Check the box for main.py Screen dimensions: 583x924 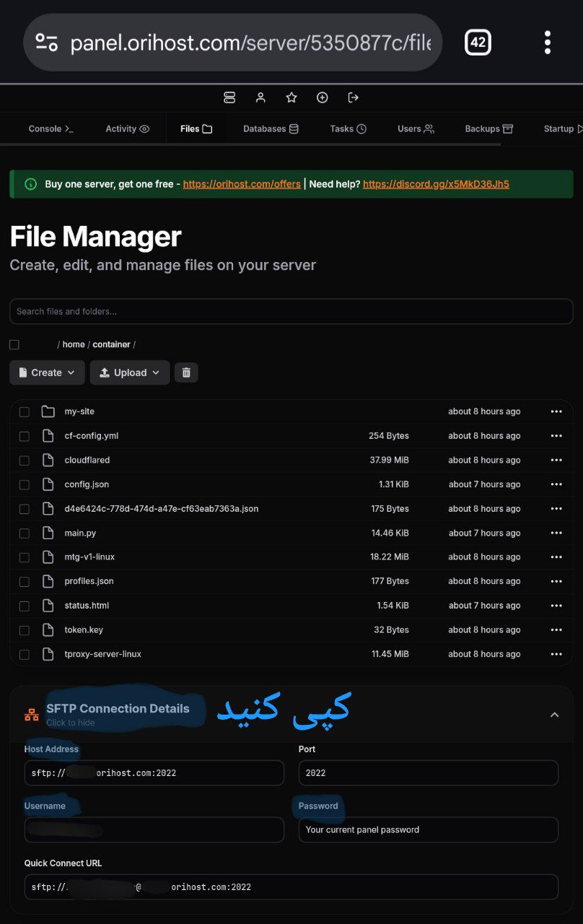point(25,533)
